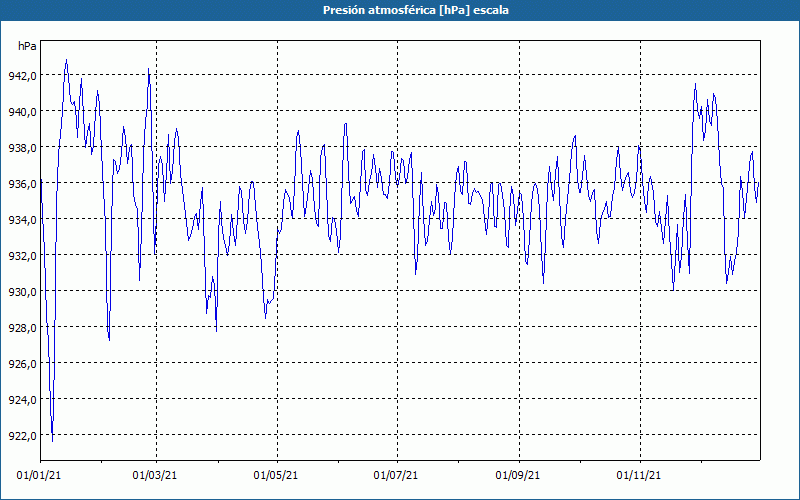Select the 924,0 y-axis value

pyautogui.click(x=22, y=399)
